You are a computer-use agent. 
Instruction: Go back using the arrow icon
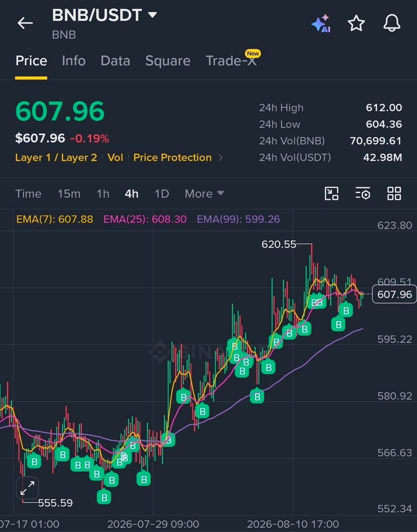pos(25,23)
